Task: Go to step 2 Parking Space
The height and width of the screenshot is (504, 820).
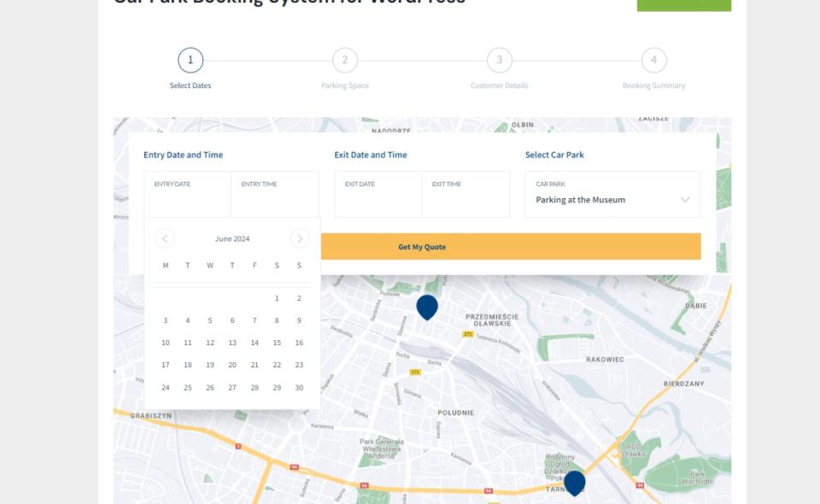Action: click(345, 61)
